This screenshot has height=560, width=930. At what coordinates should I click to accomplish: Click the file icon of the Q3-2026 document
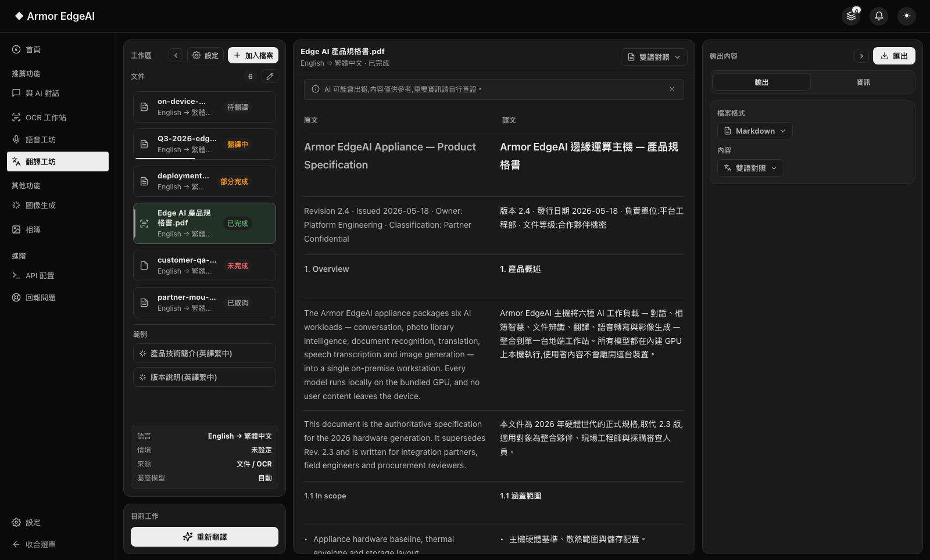click(144, 144)
